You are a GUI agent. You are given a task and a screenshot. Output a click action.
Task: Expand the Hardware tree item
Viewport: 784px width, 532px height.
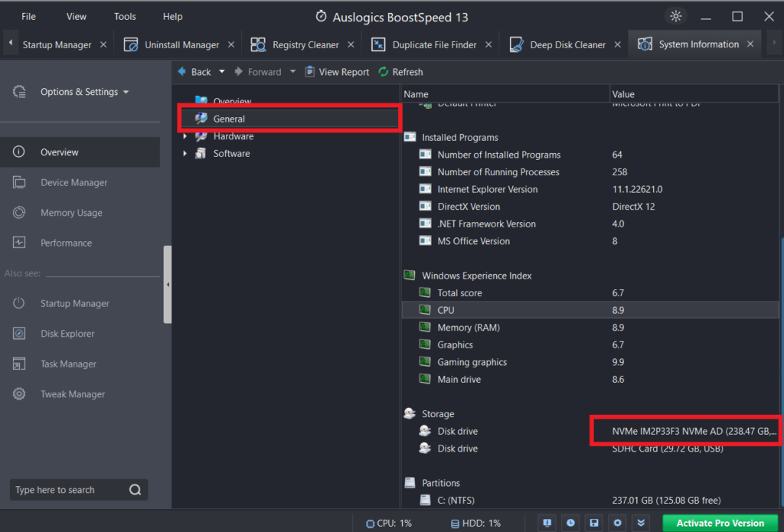click(x=184, y=135)
